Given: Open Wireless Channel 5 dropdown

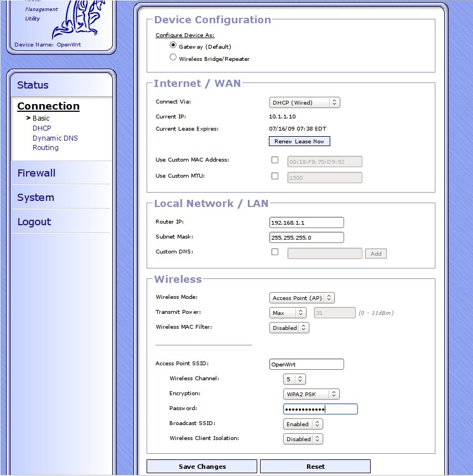Looking at the screenshot, I should pyautogui.click(x=294, y=379).
